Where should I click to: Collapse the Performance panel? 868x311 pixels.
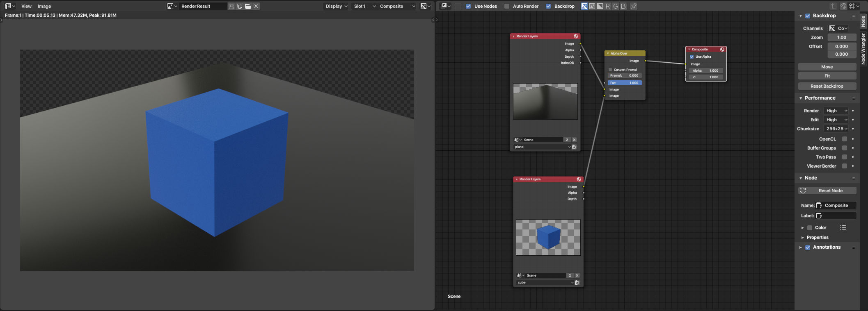801,98
